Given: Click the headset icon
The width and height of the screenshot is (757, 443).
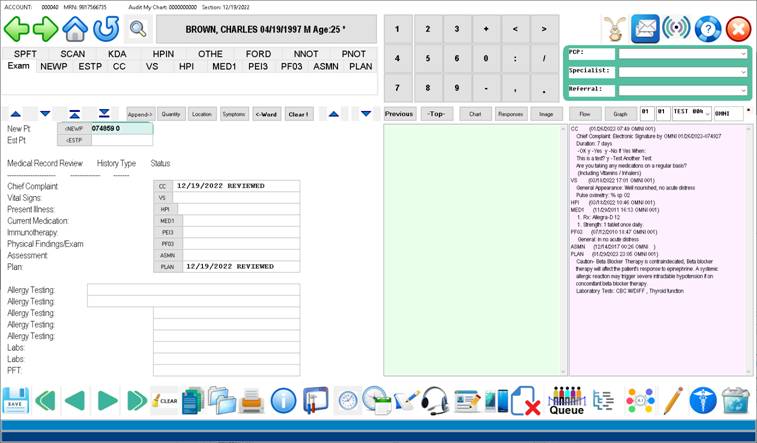Looking at the screenshot, I should [435, 402].
